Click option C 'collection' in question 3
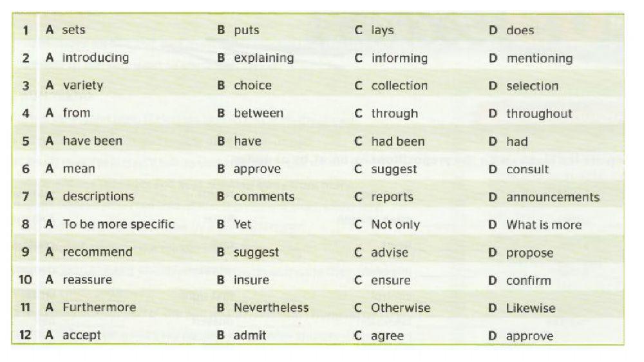This screenshot has height=362, width=644. [399, 86]
